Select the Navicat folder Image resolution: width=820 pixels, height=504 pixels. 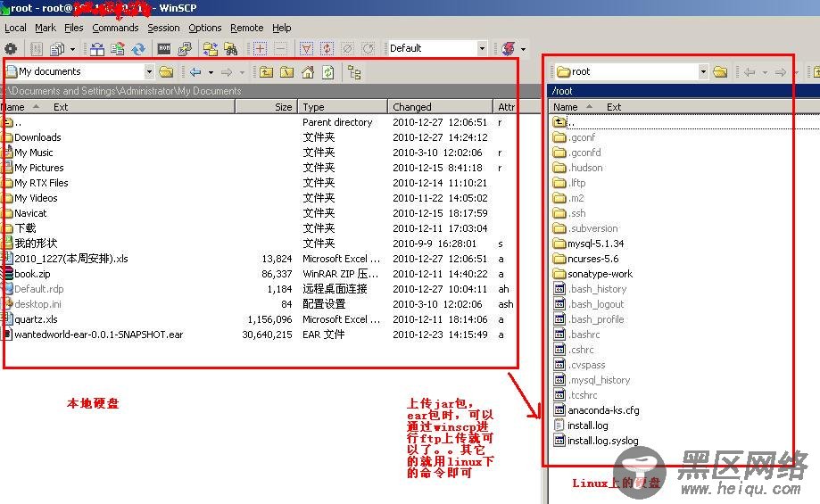30,213
